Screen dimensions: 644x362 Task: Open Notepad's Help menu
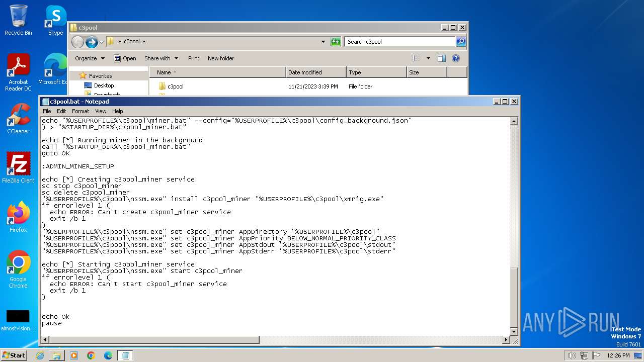pyautogui.click(x=117, y=111)
